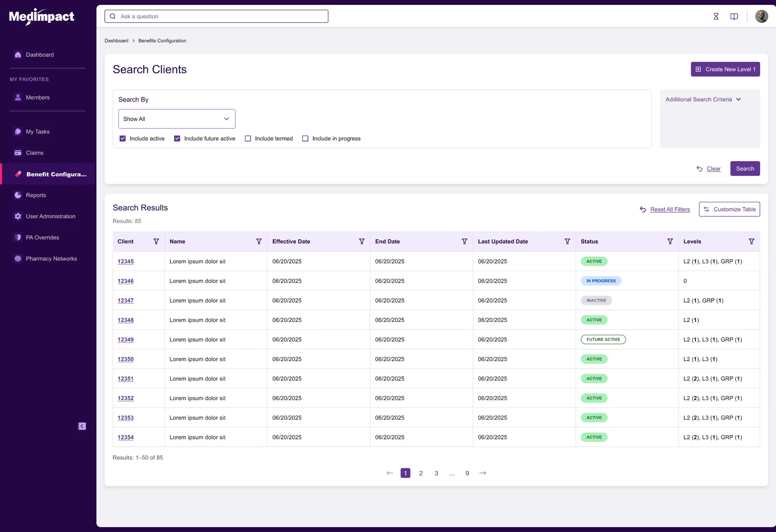
Task: Click the Dashboard breadcrumb
Action: 116,41
